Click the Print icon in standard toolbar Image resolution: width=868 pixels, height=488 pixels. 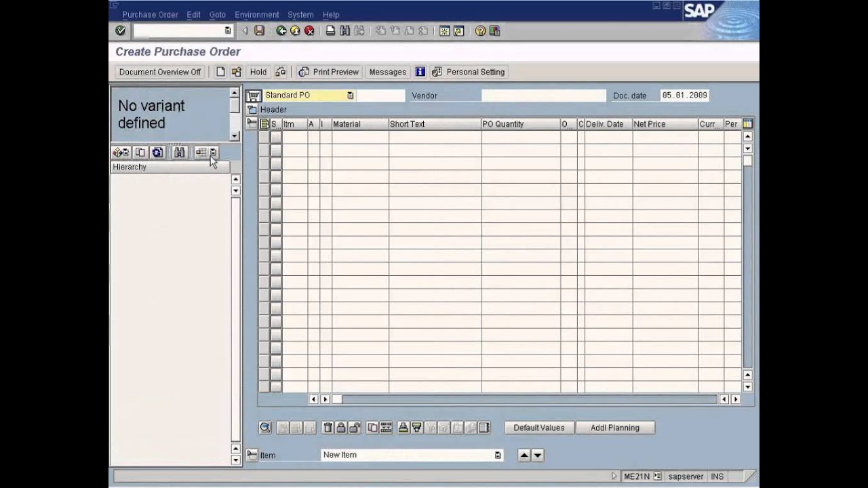tap(330, 30)
